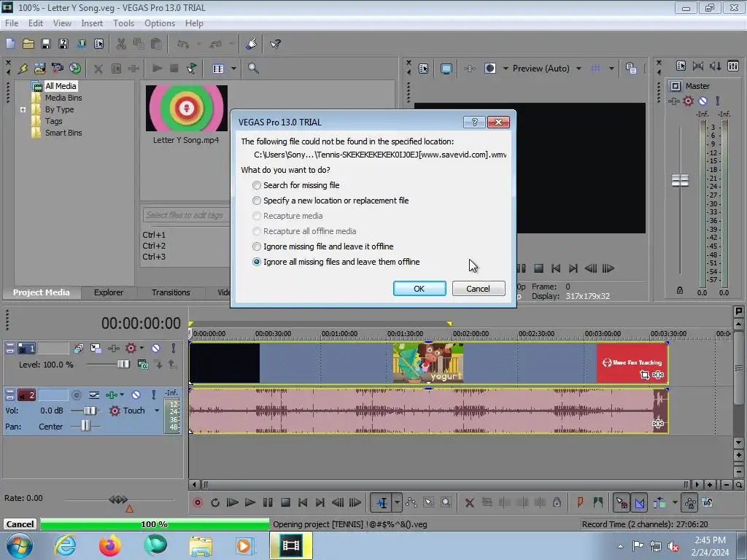This screenshot has width=747, height=560.
Task: Expand the By Type tree node
Action: click(x=23, y=109)
